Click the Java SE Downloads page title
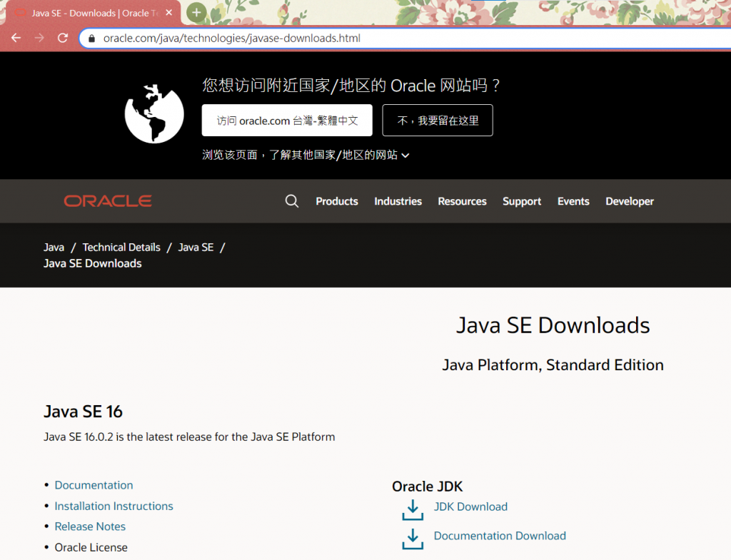This screenshot has height=560, width=731. click(x=553, y=325)
